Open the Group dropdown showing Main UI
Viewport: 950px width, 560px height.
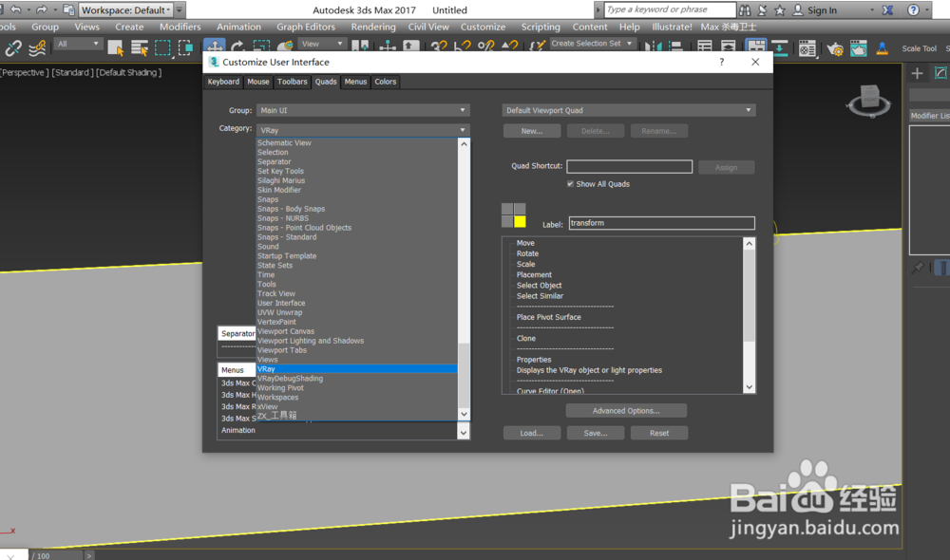click(x=363, y=110)
